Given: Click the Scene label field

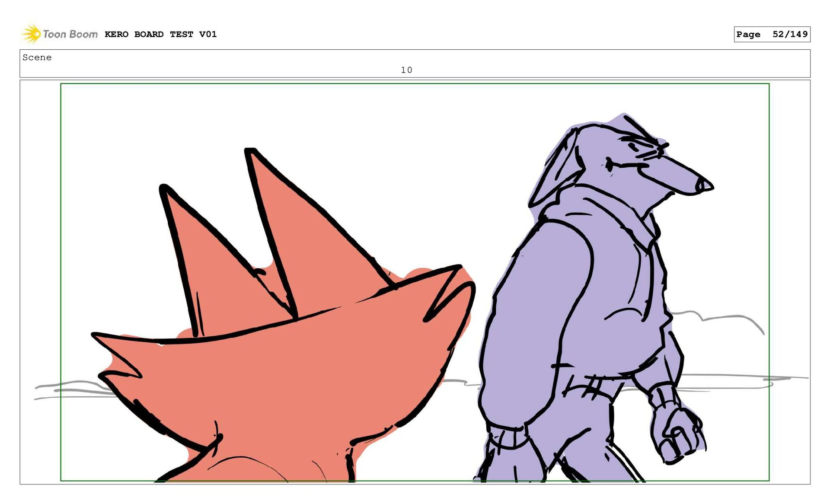Looking at the screenshot, I should (37, 57).
